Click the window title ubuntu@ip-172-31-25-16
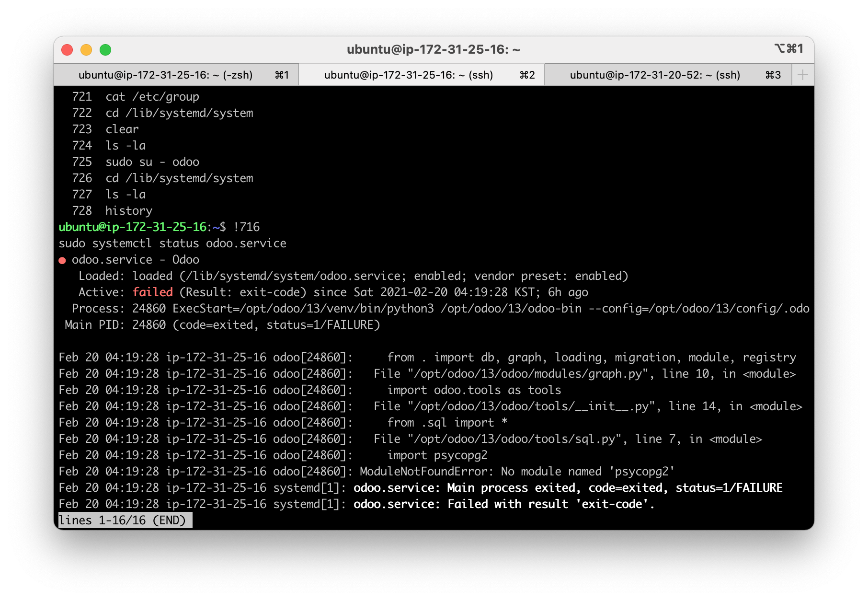 [x=434, y=49]
